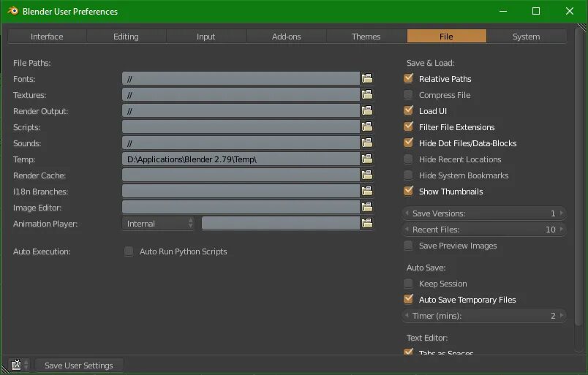The height and width of the screenshot is (375, 588).
Task: Go to the Themes tab
Action: tap(366, 37)
